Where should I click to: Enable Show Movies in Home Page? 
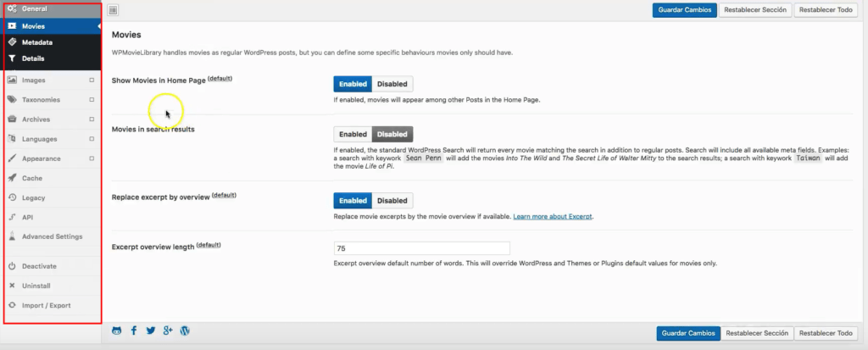tap(353, 84)
